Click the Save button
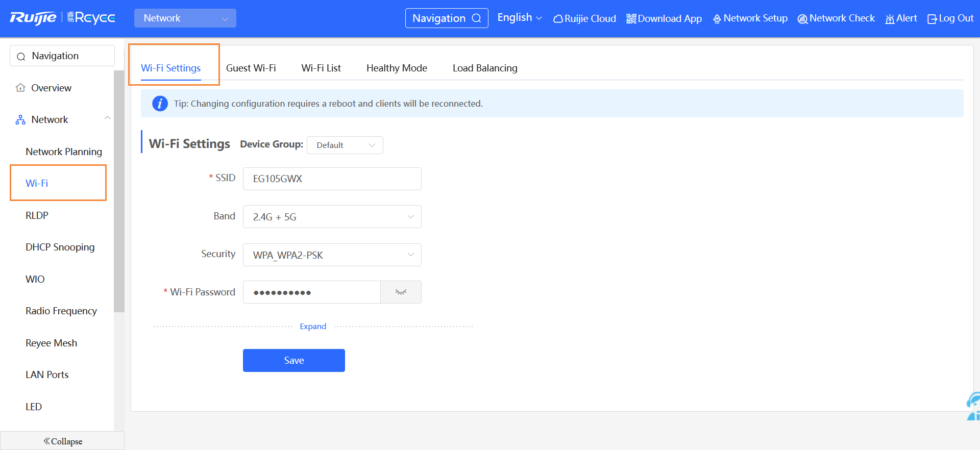980x450 pixels. click(x=293, y=361)
